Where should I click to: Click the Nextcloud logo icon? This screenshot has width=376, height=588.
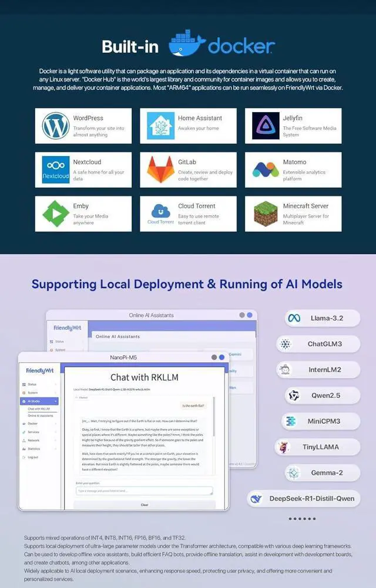point(56,170)
